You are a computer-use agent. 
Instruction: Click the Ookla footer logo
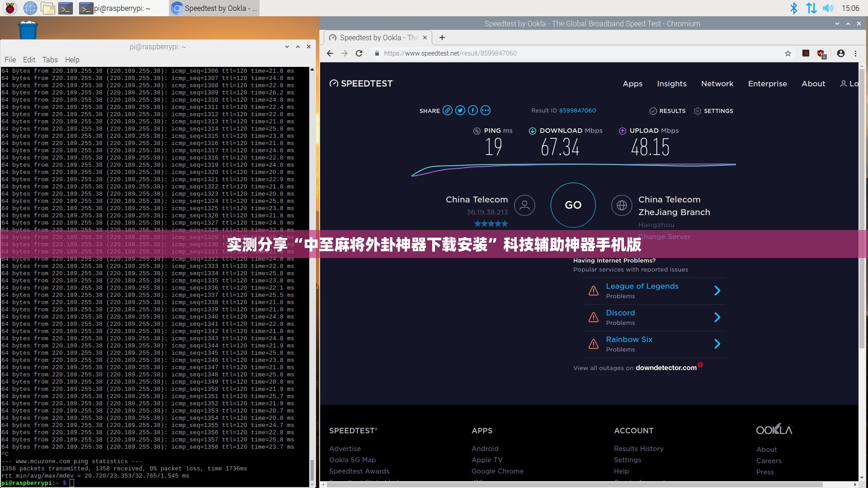[774, 429]
